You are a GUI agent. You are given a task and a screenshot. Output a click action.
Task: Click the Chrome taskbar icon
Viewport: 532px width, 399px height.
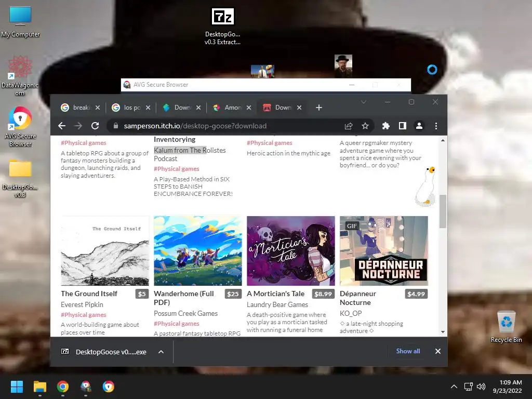point(63,387)
